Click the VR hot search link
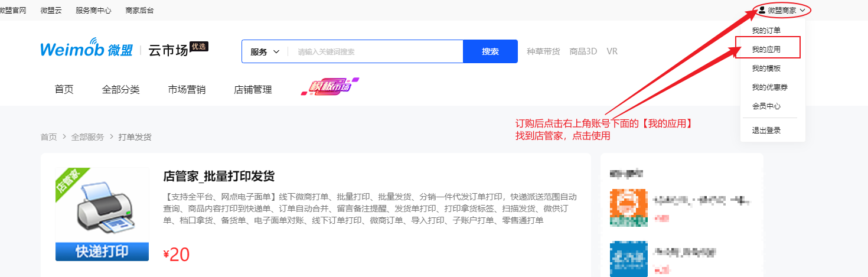Image resolution: width=868 pixels, height=277 pixels. pyautogui.click(x=612, y=51)
